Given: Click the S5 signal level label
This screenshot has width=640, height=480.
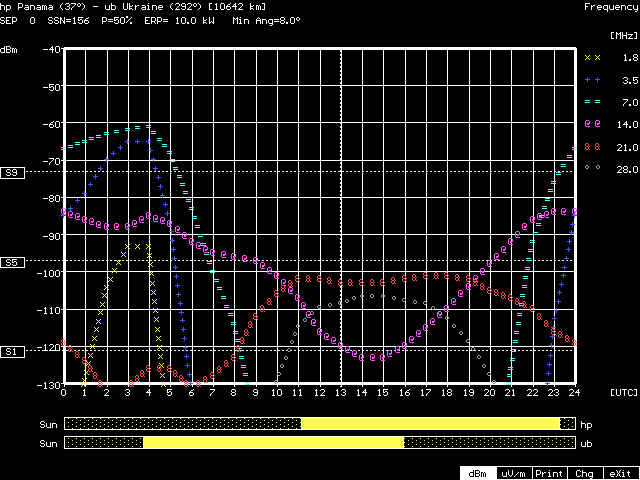Looking at the screenshot, I should (x=12, y=262).
